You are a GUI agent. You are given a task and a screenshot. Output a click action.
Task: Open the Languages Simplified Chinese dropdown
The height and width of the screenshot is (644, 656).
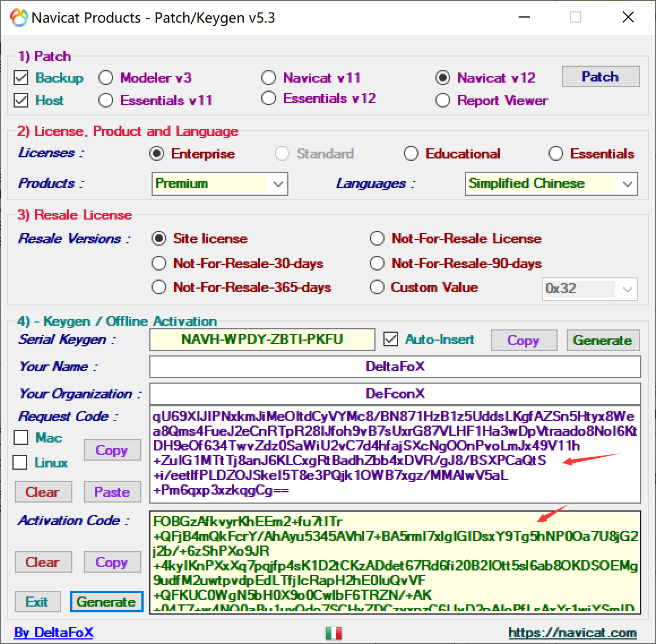tap(551, 184)
